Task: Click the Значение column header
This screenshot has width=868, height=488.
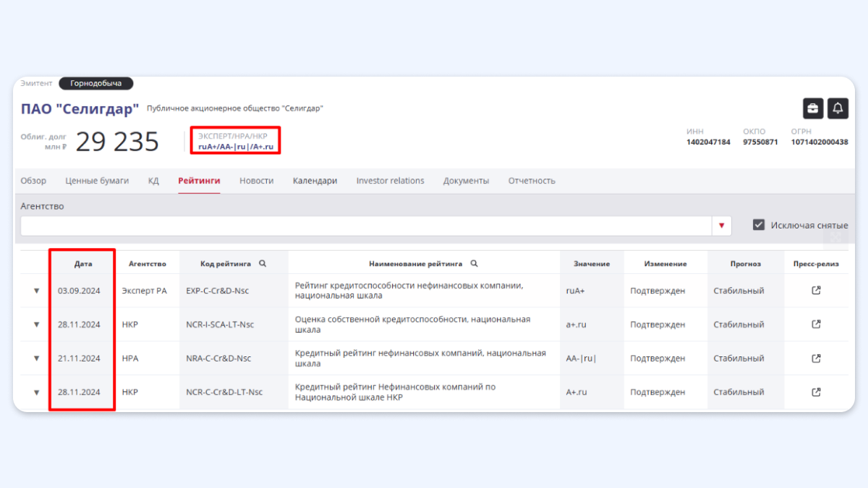Action: (592, 264)
